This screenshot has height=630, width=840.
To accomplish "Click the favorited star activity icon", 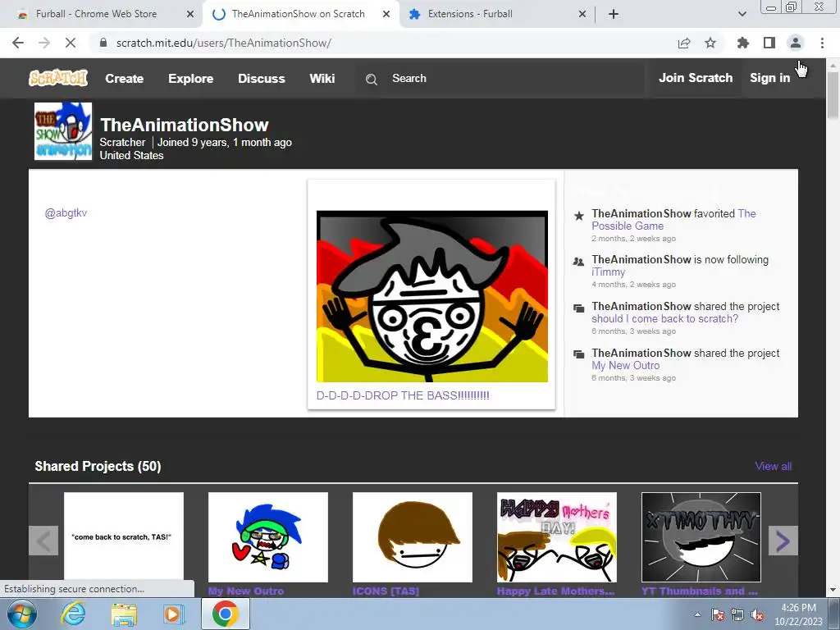I will coord(578,216).
